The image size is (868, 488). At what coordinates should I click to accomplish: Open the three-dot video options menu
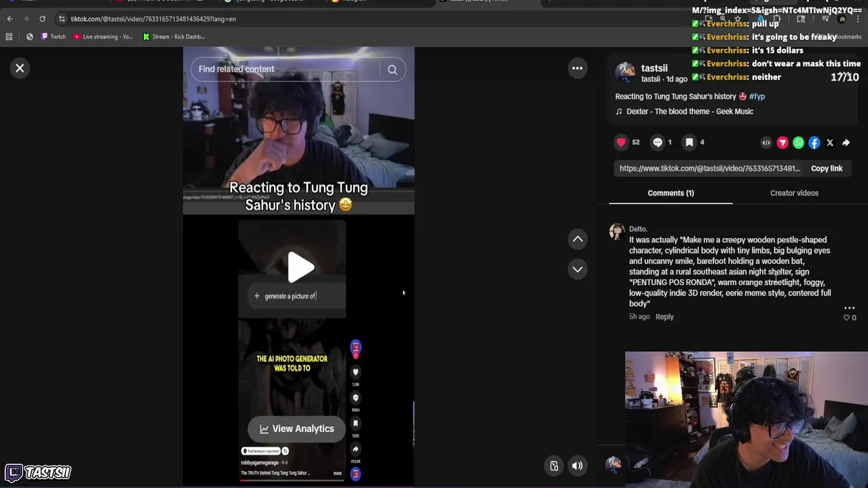pos(577,68)
